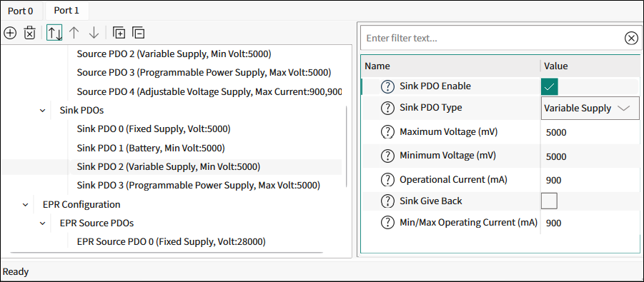Collapse the EPR Source PDOs node

click(42, 223)
